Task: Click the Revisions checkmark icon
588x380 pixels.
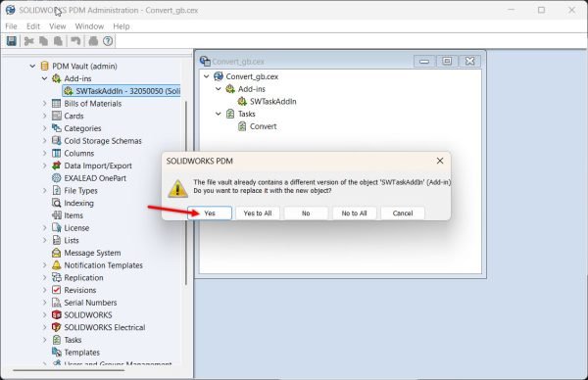Action: [56, 290]
